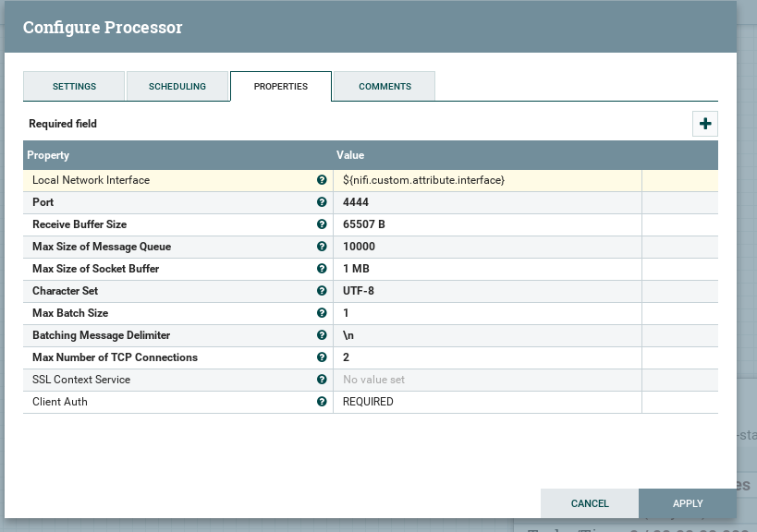Image resolution: width=757 pixels, height=532 pixels.
Task: Go to the Comments tab
Action: [385, 86]
